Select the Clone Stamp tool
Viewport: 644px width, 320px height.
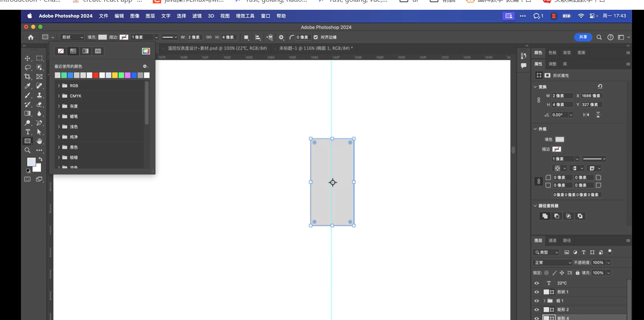(x=40, y=96)
